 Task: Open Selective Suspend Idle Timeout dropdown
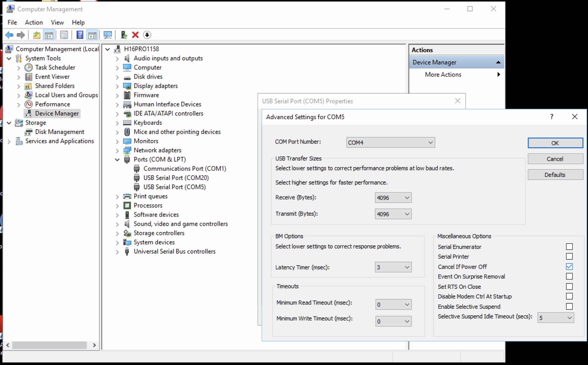coord(555,318)
